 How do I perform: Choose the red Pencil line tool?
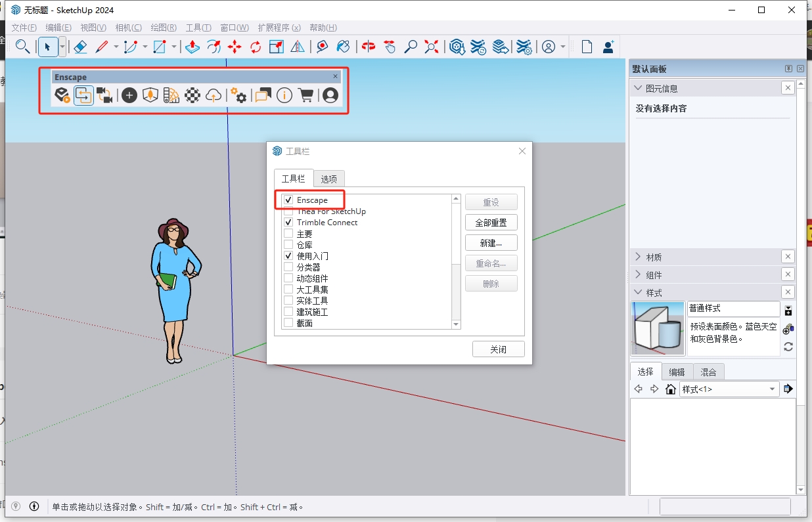pos(101,47)
